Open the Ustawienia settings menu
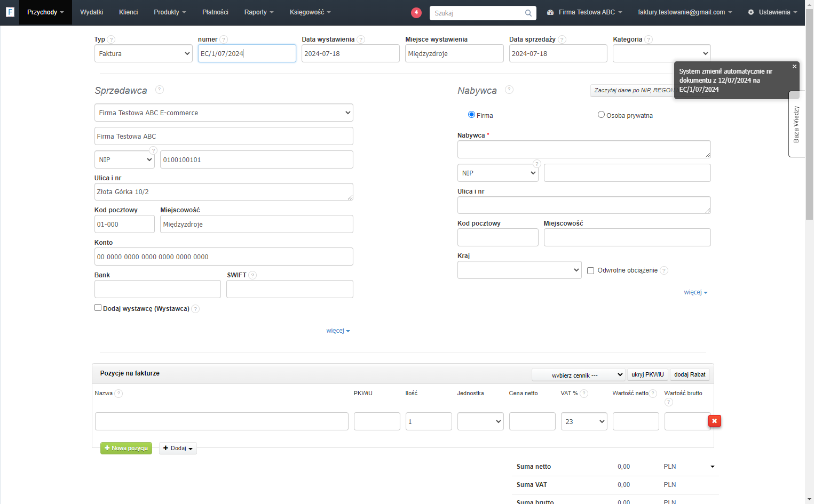This screenshot has width=814, height=504. pos(772,12)
